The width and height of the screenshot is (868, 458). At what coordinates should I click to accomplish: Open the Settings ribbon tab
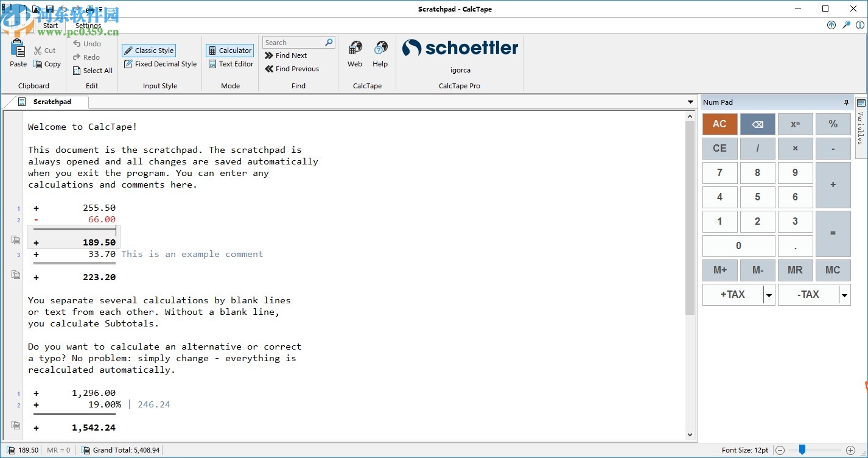point(88,26)
